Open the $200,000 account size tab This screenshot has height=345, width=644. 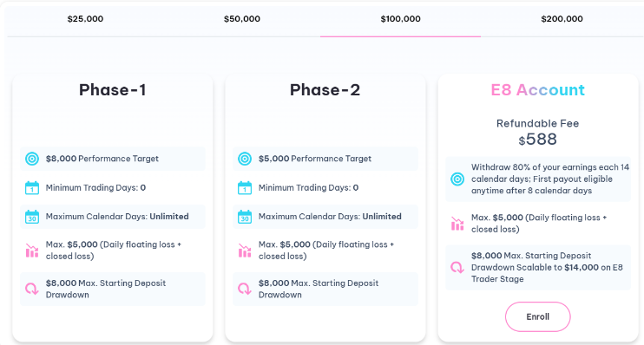click(562, 19)
